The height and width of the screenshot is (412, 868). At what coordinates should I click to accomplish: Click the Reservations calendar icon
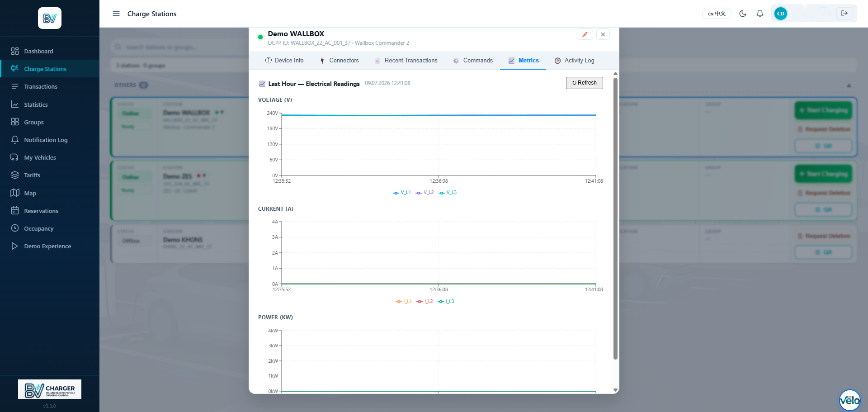pyautogui.click(x=15, y=211)
